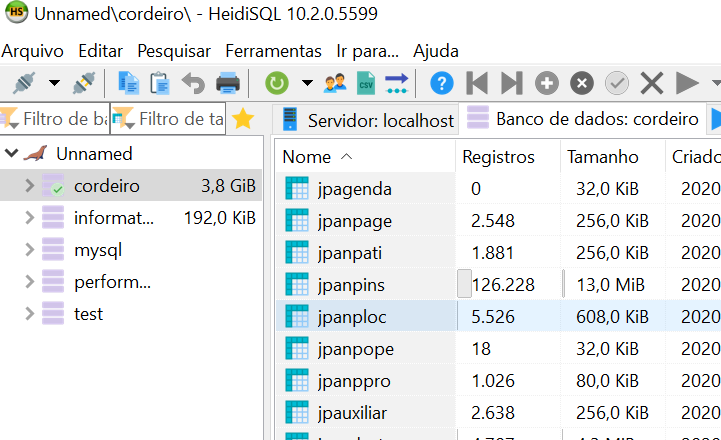The width and height of the screenshot is (721, 440).
Task: Select the jpanpage table row
Action: tap(498, 221)
